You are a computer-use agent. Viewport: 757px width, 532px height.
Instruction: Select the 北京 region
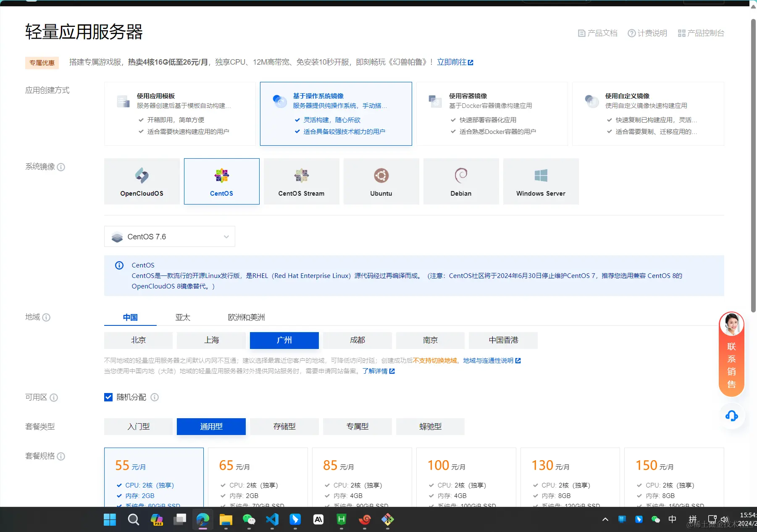pos(139,340)
